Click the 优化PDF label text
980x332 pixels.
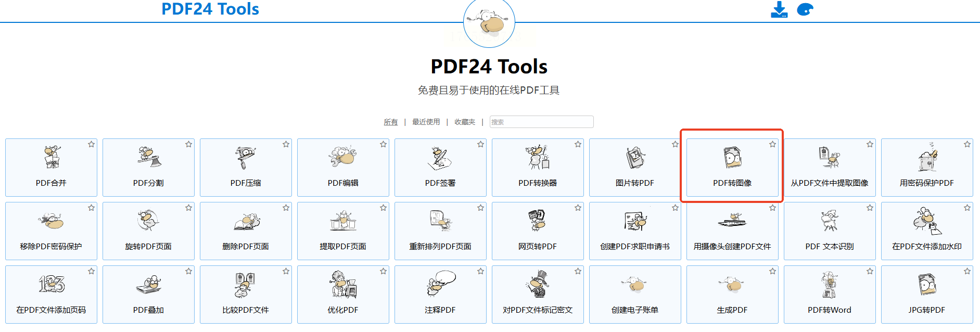point(343,310)
